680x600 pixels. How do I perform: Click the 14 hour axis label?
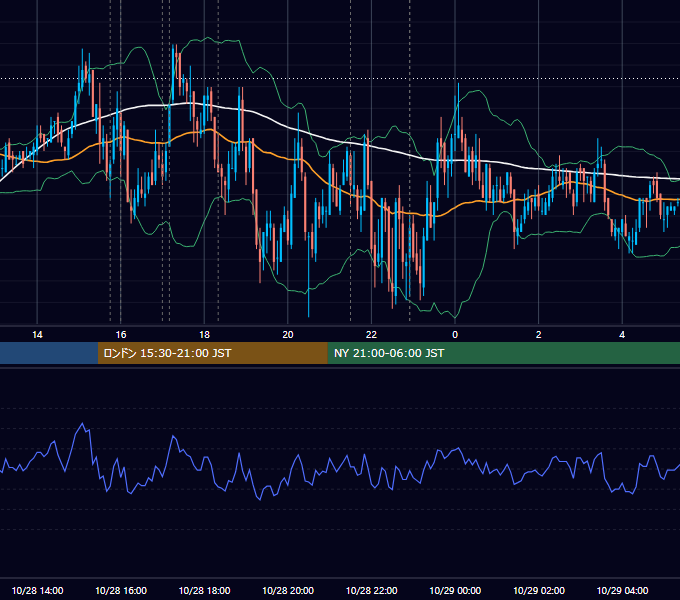[37, 335]
